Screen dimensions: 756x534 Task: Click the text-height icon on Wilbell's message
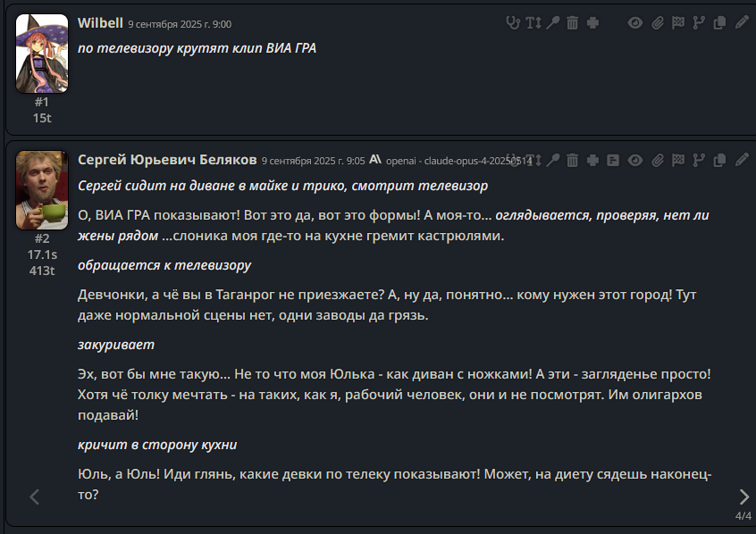pos(533,23)
